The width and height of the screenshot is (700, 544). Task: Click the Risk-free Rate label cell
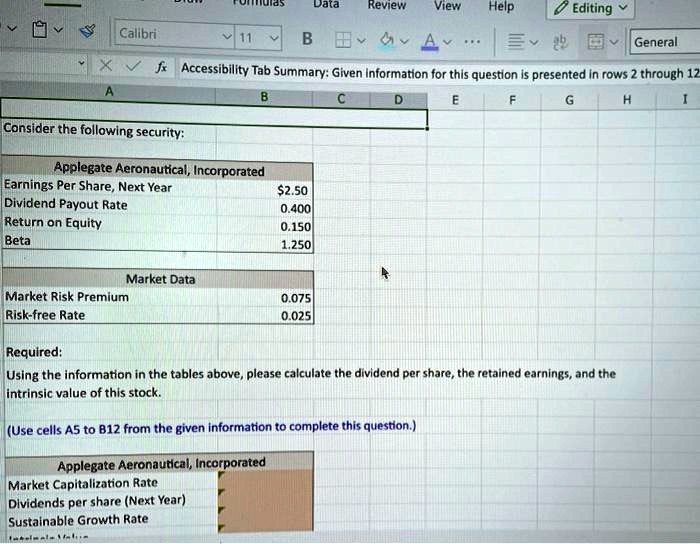[45, 315]
